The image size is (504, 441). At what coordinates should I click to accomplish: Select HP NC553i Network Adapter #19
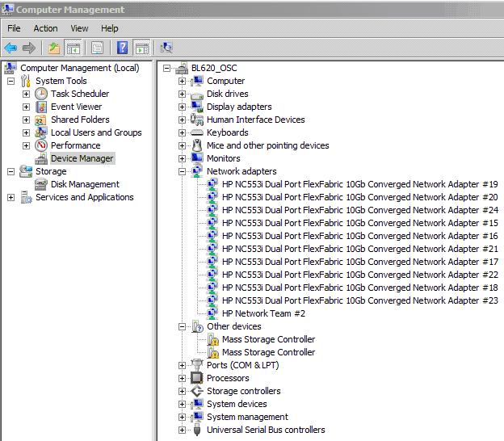[x=360, y=184]
